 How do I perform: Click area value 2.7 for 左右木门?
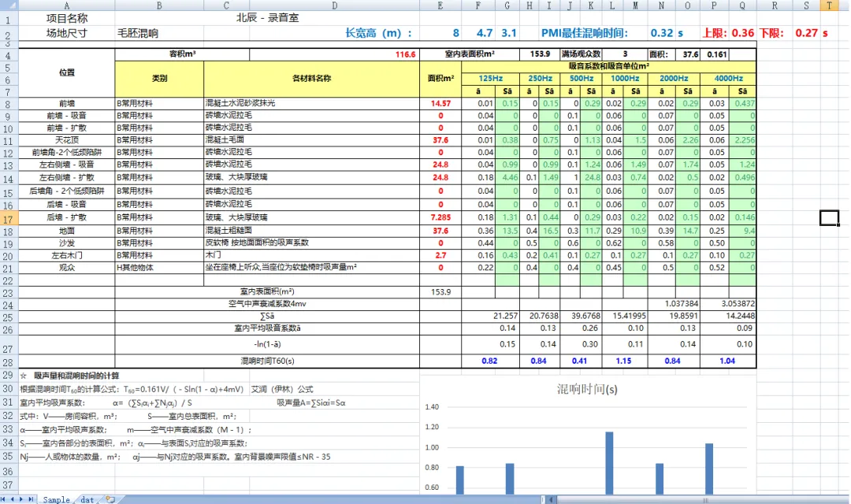[440, 255]
